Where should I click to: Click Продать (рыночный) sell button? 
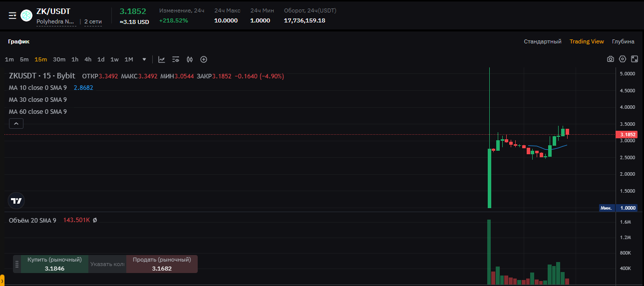(x=162, y=264)
